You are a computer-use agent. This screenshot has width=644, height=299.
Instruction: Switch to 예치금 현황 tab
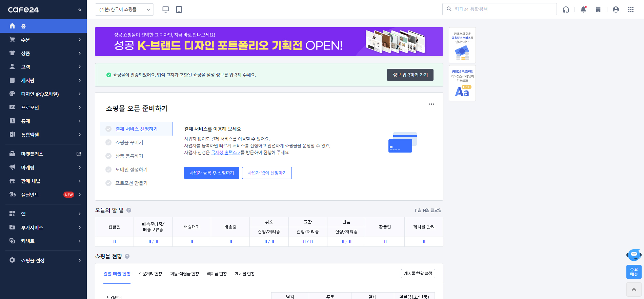pos(217,274)
